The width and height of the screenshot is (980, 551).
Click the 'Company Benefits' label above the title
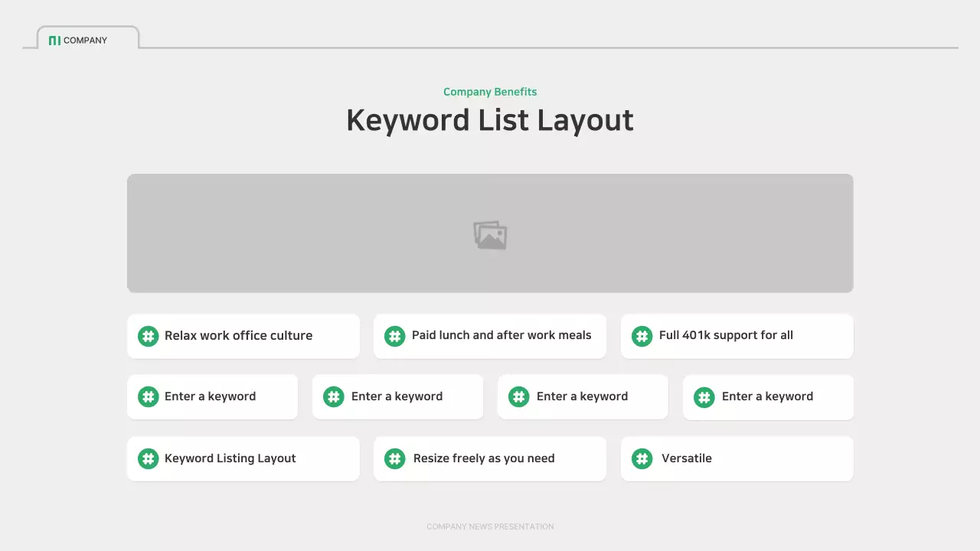[x=490, y=92]
